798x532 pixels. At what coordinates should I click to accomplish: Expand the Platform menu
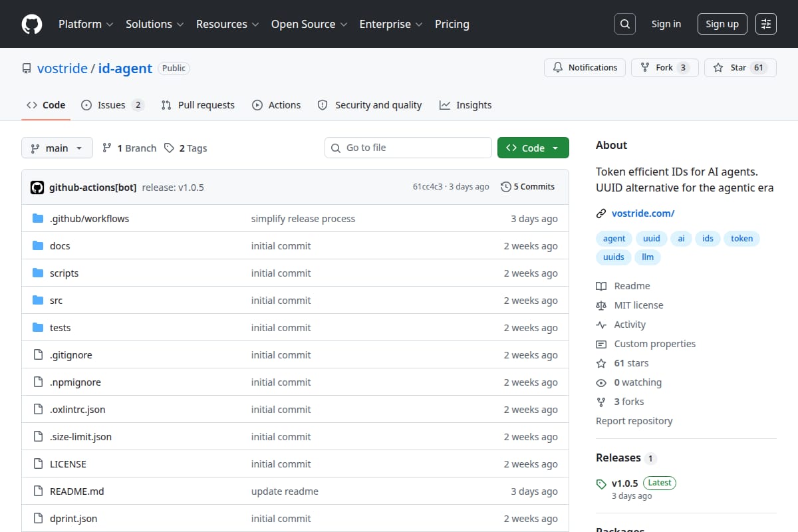[x=85, y=24]
